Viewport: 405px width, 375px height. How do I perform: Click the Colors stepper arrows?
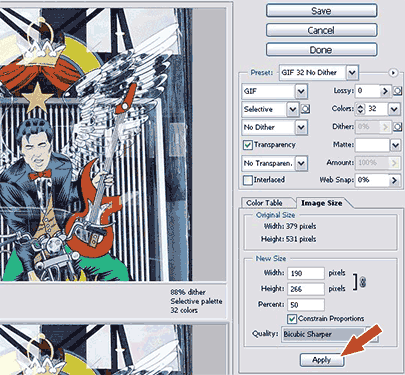pyautogui.click(x=360, y=109)
